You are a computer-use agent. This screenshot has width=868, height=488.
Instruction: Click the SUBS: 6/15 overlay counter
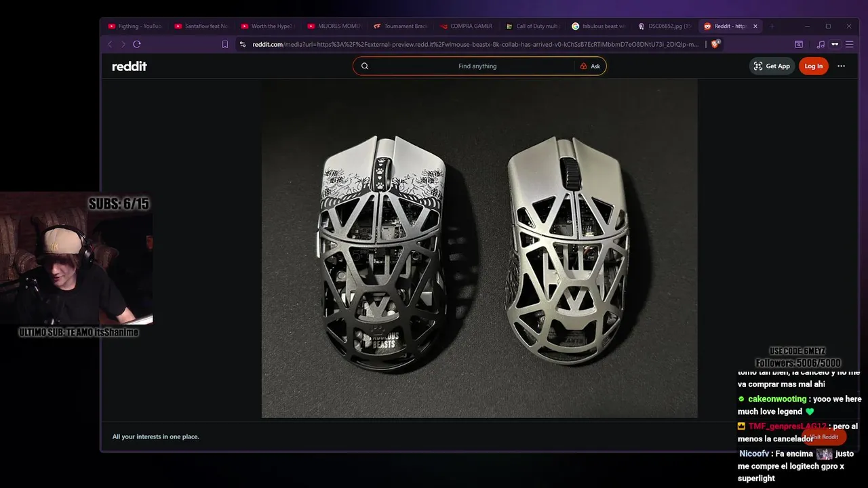(x=119, y=203)
